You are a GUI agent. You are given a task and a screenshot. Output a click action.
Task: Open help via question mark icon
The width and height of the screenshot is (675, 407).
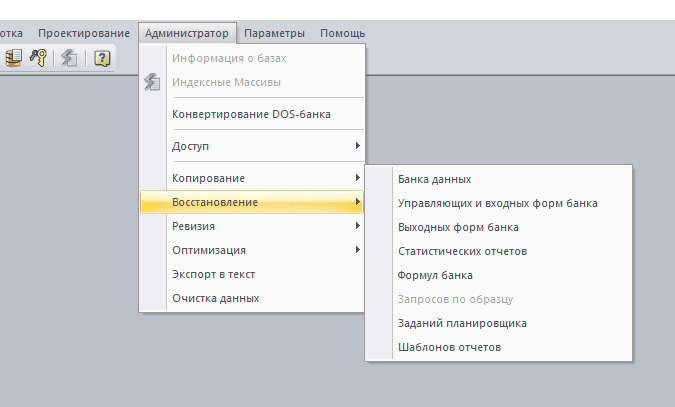(101, 59)
